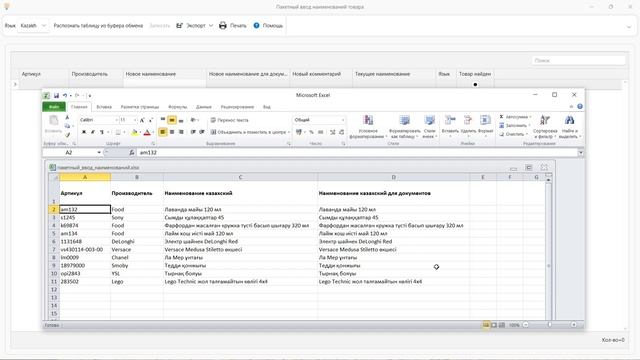Click the Increase Indent icon
This screenshot has width=640, height=360.
202,132
